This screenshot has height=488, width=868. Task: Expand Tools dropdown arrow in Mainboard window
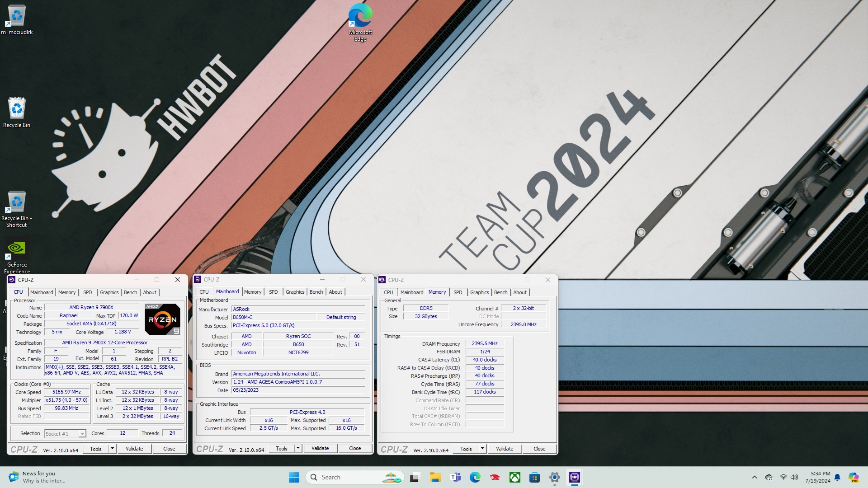[x=298, y=448]
